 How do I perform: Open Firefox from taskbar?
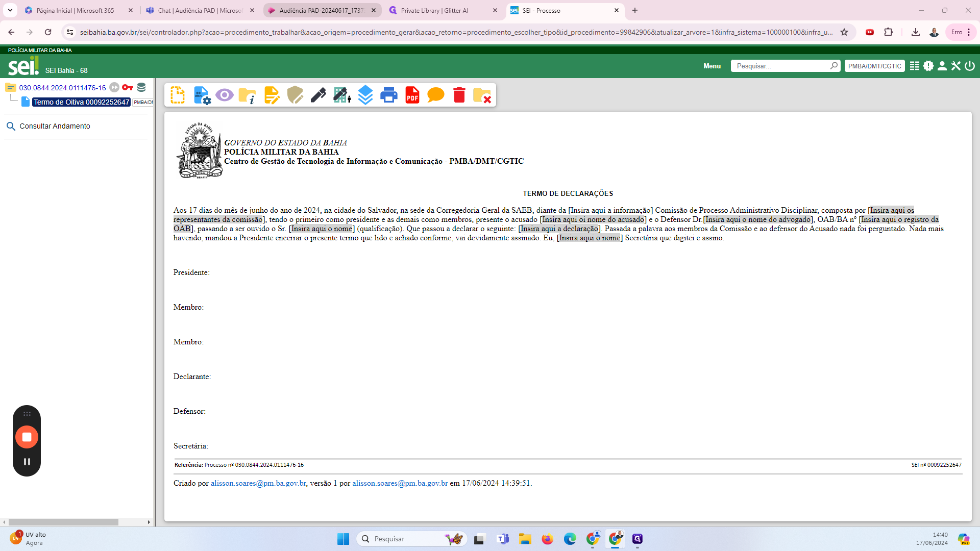point(548,539)
